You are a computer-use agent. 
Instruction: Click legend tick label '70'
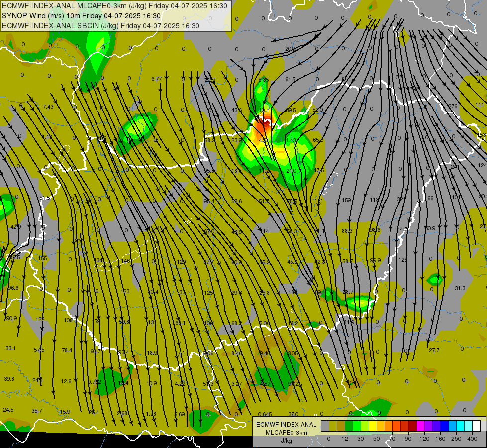(x=392, y=439)
